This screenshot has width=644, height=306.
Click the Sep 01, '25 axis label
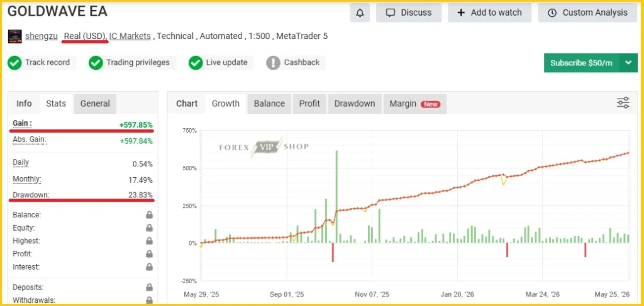coord(287,295)
